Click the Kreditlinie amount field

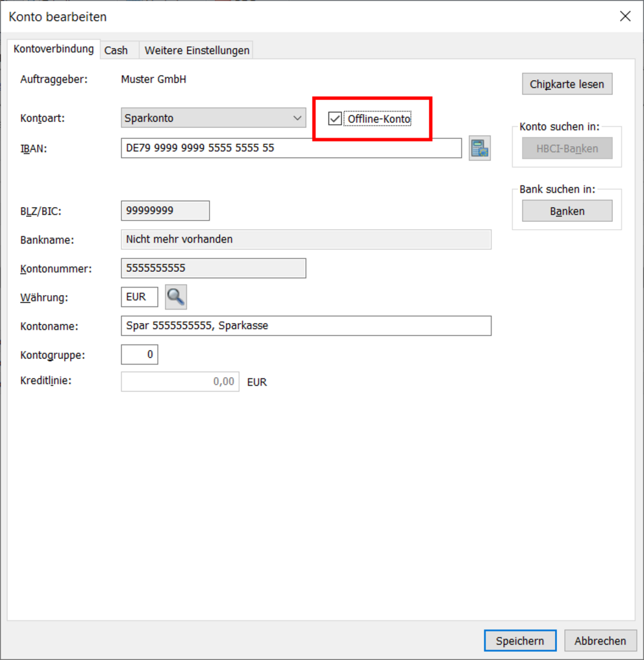coord(180,382)
